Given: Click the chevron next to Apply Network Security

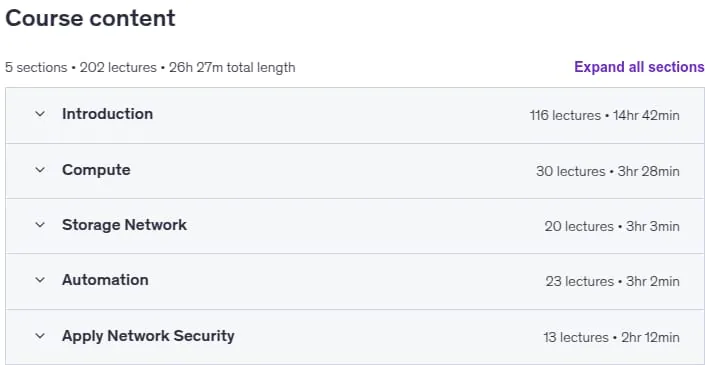Looking at the screenshot, I should [x=40, y=336].
